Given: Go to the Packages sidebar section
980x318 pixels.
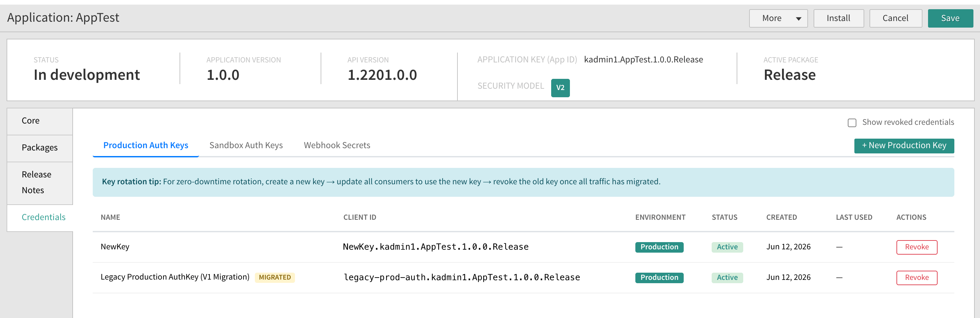Looking at the screenshot, I should pos(39,148).
